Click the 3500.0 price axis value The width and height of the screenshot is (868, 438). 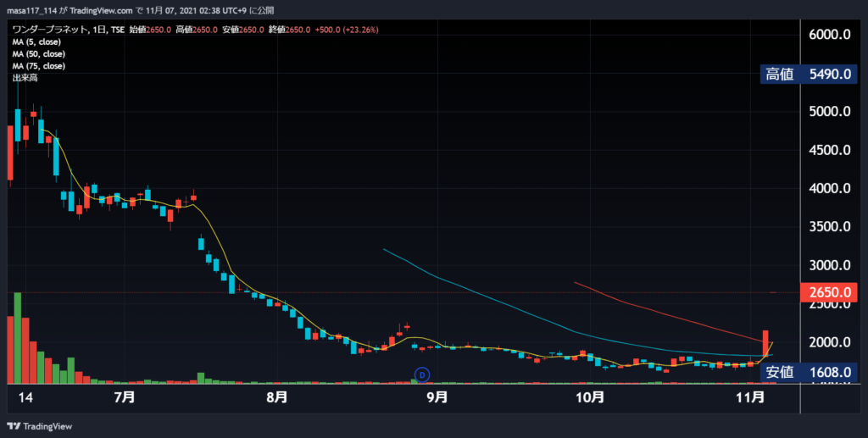830,226
